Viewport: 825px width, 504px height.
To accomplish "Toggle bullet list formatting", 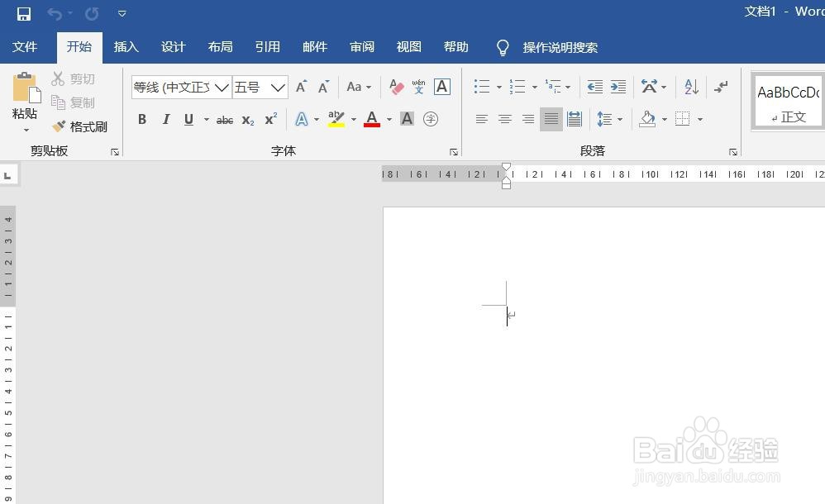I will [x=479, y=86].
